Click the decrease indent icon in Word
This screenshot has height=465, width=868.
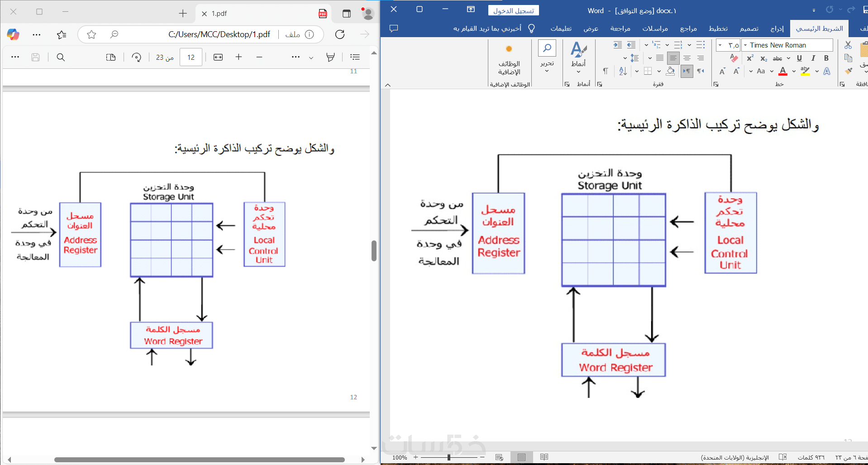631,45
